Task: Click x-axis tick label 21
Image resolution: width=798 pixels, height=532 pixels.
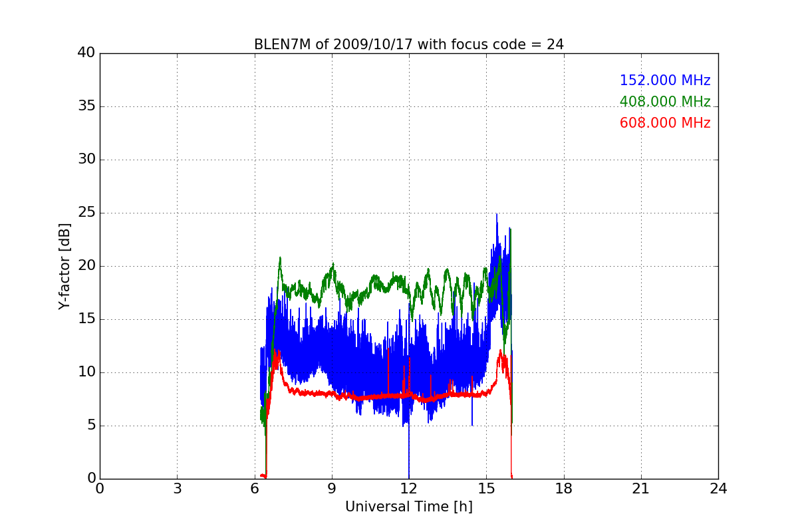Action: 641,489
